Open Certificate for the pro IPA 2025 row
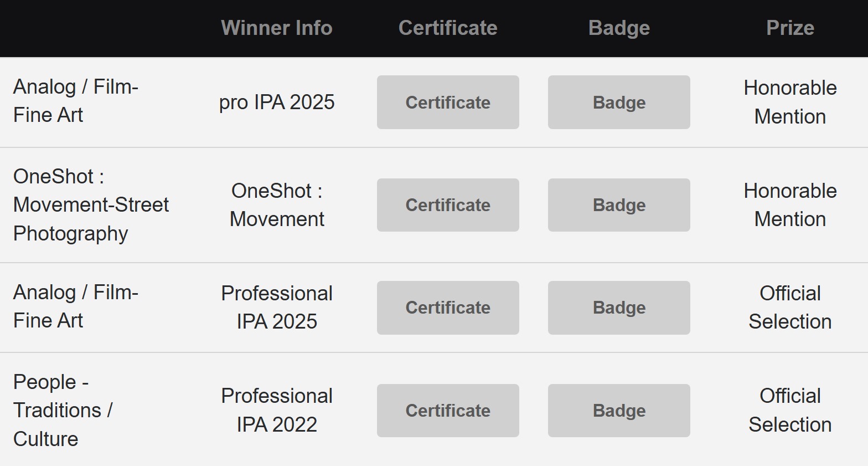 (x=448, y=103)
